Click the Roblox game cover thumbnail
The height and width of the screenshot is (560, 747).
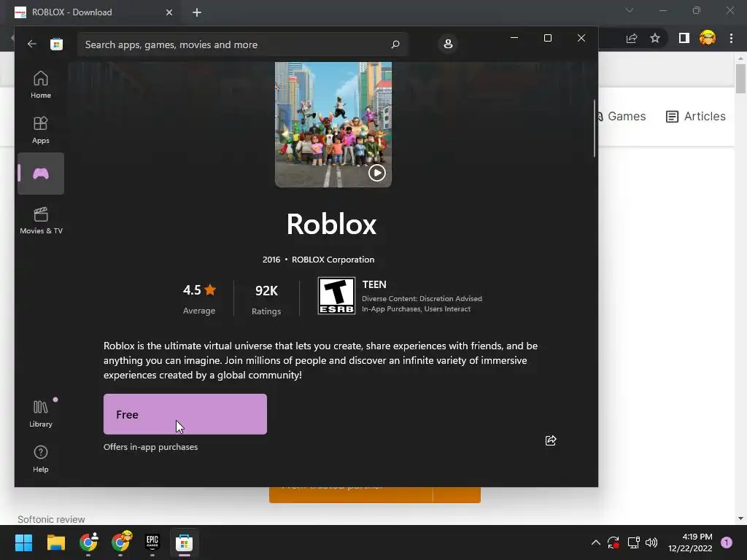(x=333, y=124)
